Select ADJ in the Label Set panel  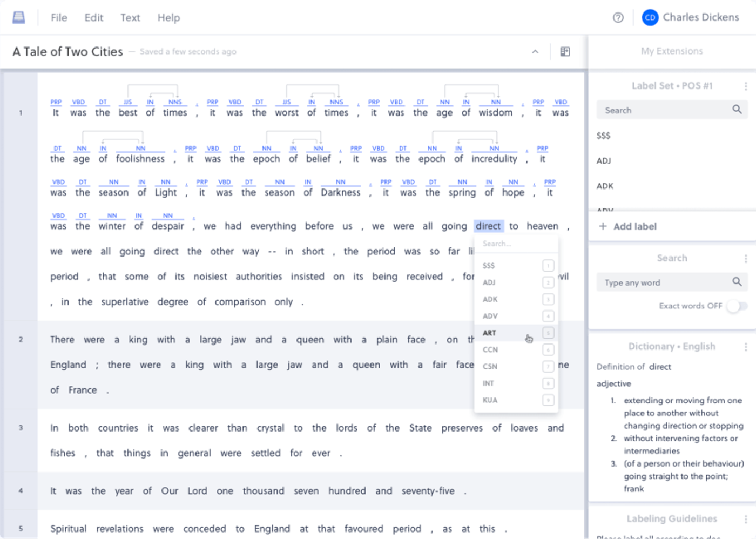point(604,161)
